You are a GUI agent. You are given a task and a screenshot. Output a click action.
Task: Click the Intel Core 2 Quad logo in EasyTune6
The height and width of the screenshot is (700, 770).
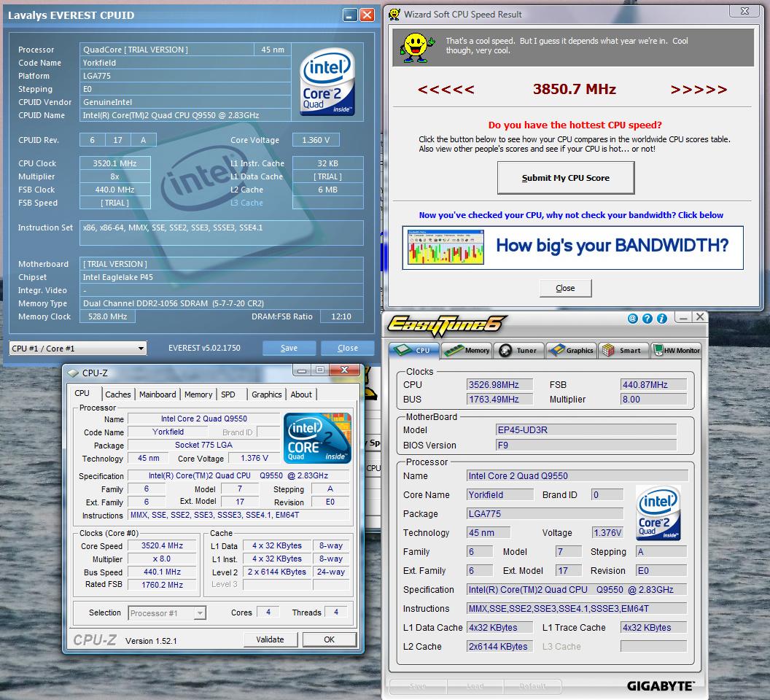point(658,513)
